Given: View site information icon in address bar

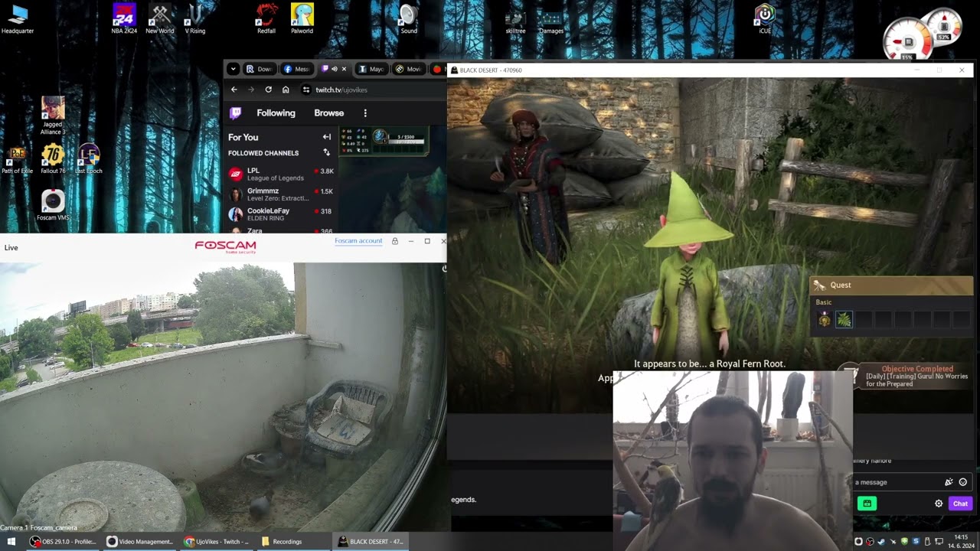Looking at the screenshot, I should pos(306,90).
